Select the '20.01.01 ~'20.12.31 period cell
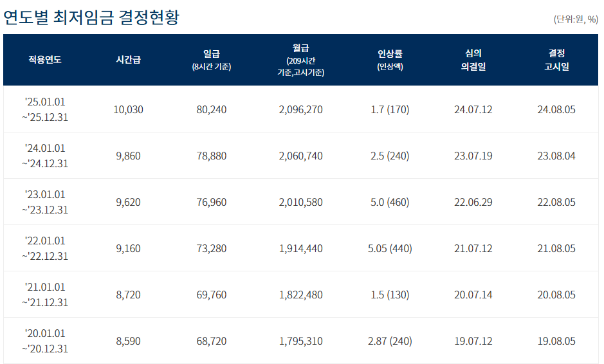The height and width of the screenshot is (364, 604). (x=45, y=340)
